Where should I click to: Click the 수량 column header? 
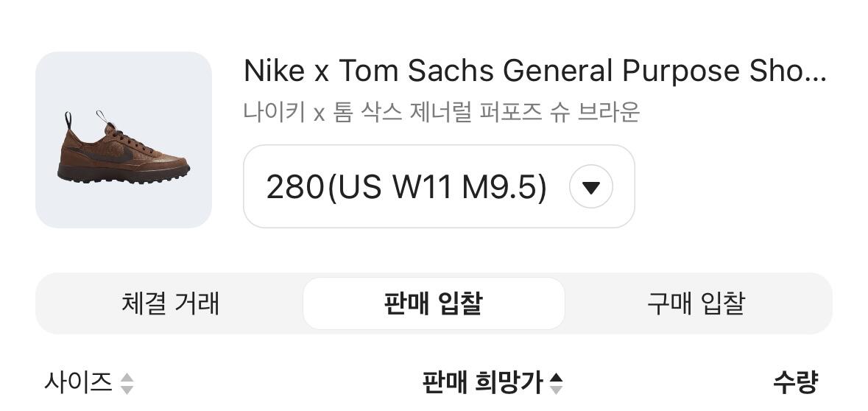pos(795,382)
